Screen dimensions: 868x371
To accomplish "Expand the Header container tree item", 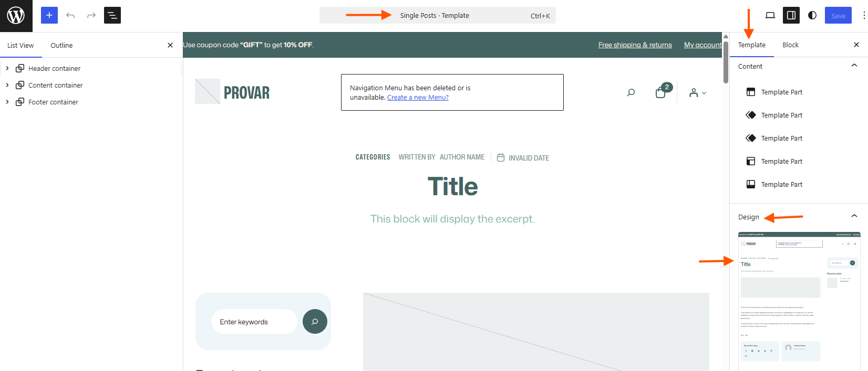I will click(x=7, y=68).
